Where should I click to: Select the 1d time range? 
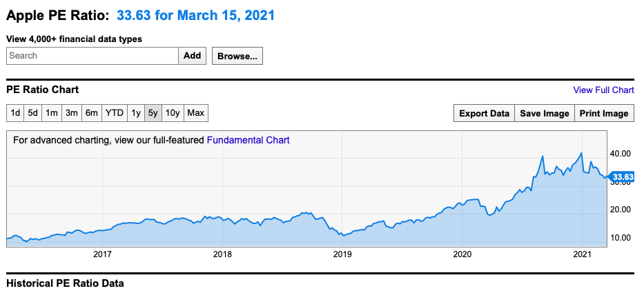(x=15, y=113)
